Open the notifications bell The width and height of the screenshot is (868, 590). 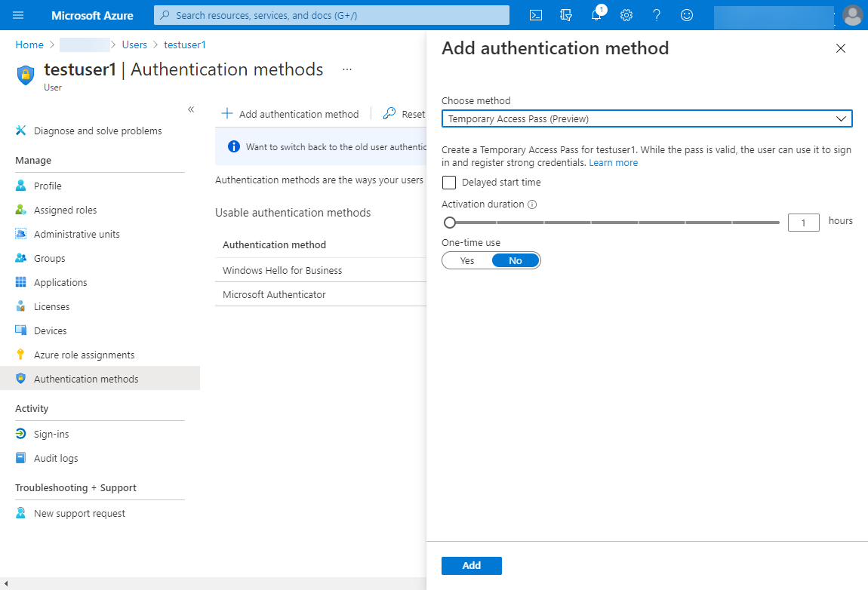(x=596, y=15)
